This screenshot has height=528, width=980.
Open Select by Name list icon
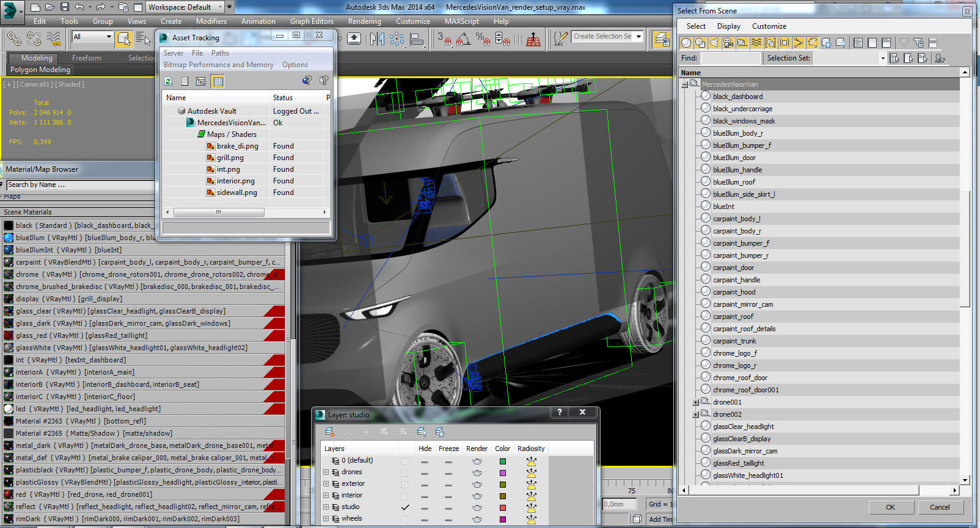pos(144,38)
